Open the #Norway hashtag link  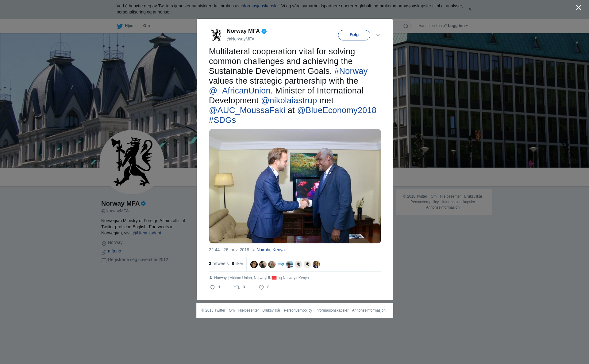coord(351,71)
